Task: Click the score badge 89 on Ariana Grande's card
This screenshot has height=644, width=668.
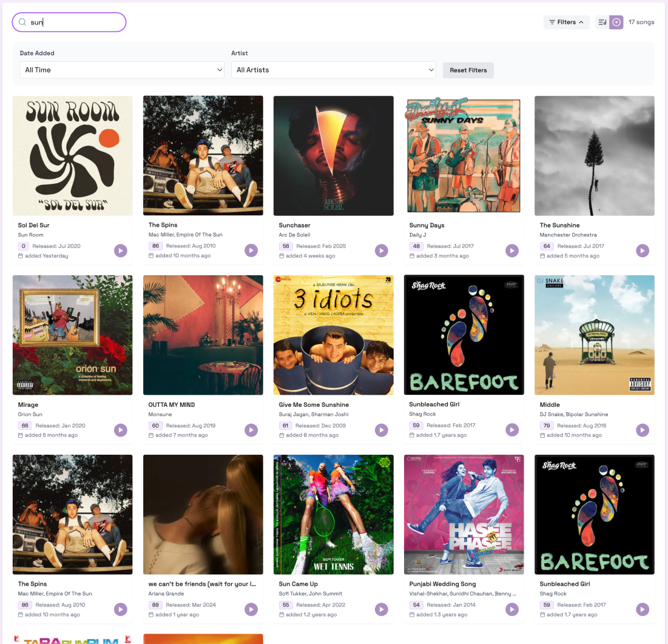Action: pyautogui.click(x=155, y=605)
